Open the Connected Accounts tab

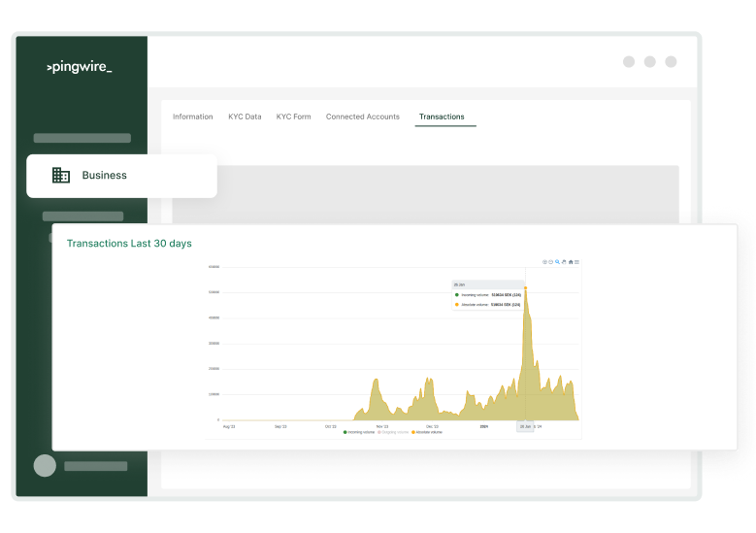(x=363, y=117)
